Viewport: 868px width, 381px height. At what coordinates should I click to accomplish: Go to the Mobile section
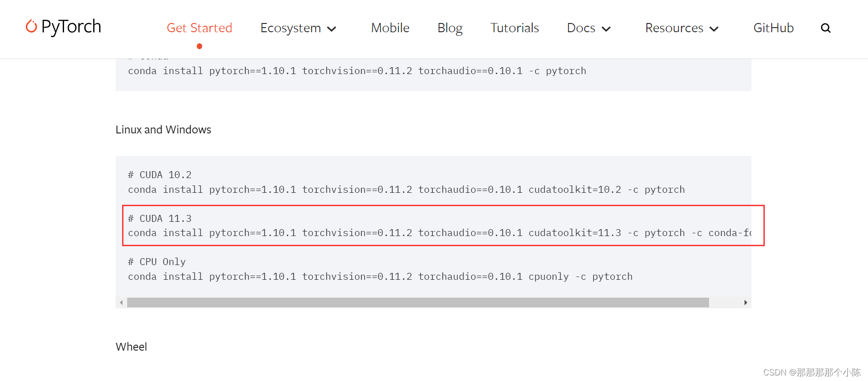coord(390,28)
